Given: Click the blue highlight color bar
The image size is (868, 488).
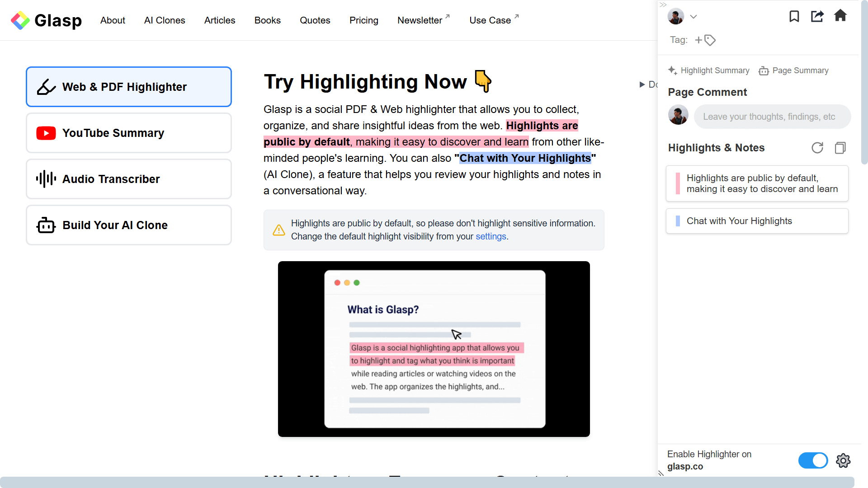Looking at the screenshot, I should coord(678,221).
